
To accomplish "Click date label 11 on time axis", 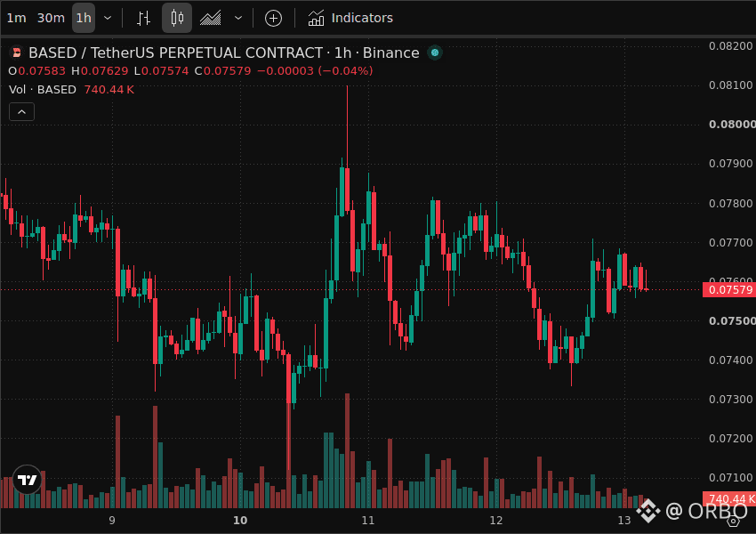I will point(368,521).
